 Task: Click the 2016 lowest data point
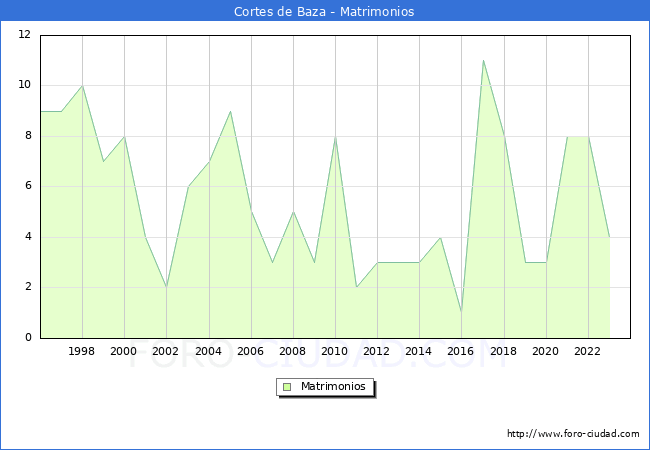461,312
